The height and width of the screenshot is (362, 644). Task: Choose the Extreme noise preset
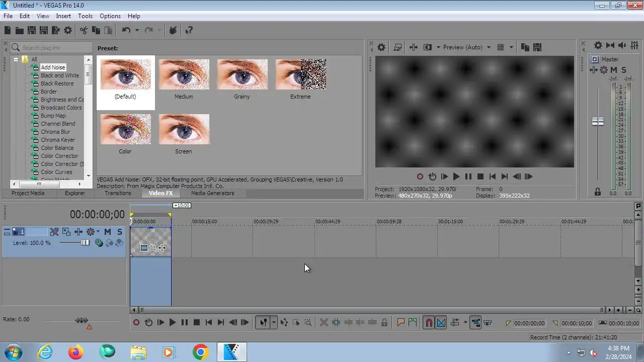click(300, 80)
